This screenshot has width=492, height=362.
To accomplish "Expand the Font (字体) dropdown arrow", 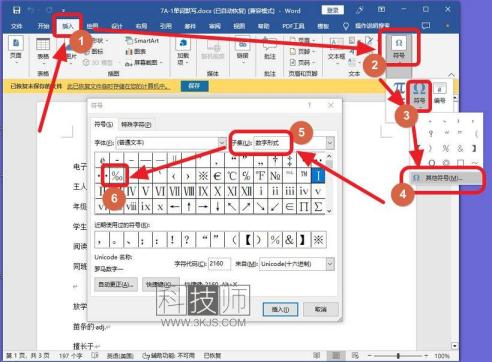I will [222, 143].
